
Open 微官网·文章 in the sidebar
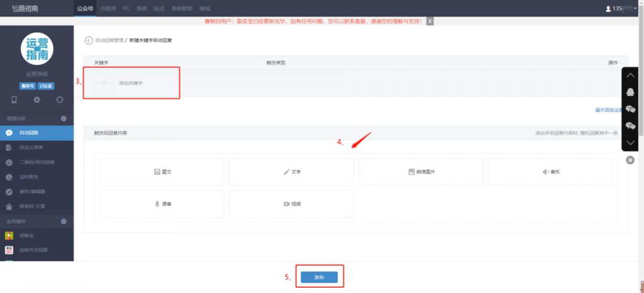(x=37, y=206)
